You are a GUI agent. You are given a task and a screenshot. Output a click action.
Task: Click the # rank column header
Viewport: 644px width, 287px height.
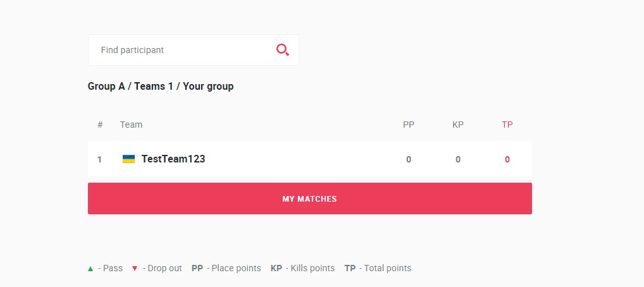point(100,125)
